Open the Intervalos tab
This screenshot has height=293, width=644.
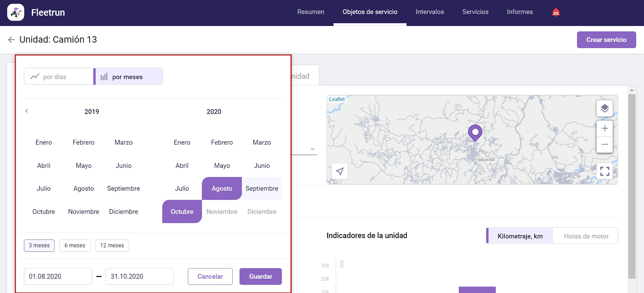coord(429,12)
